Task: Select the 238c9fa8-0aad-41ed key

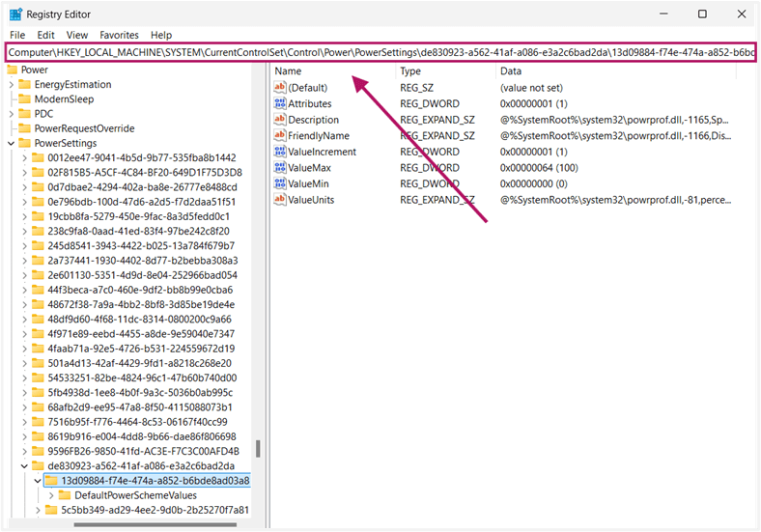Action: [138, 231]
